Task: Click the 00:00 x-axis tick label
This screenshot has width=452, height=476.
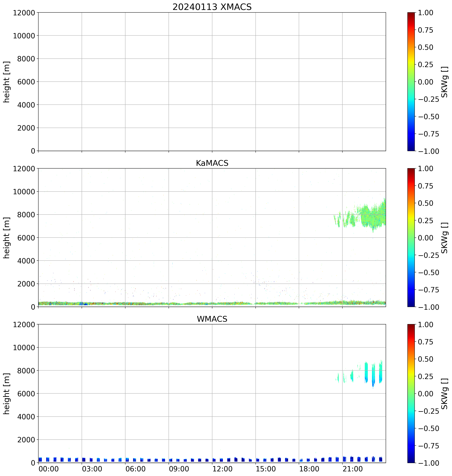Action: tap(48, 469)
